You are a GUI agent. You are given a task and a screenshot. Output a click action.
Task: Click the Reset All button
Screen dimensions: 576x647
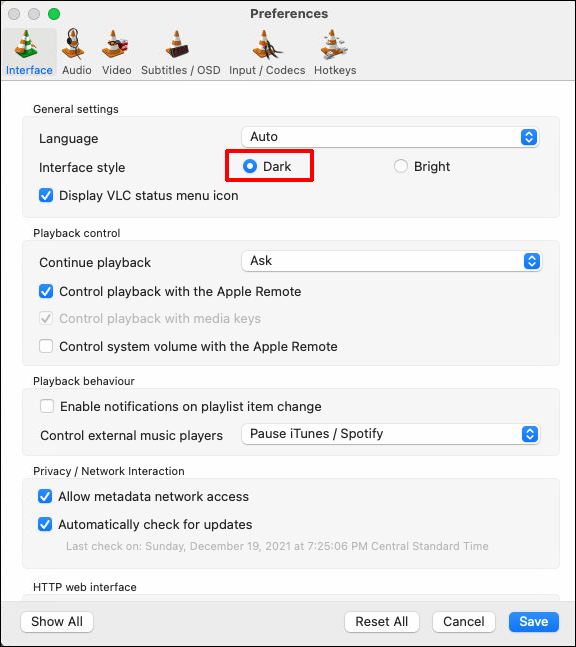click(382, 621)
